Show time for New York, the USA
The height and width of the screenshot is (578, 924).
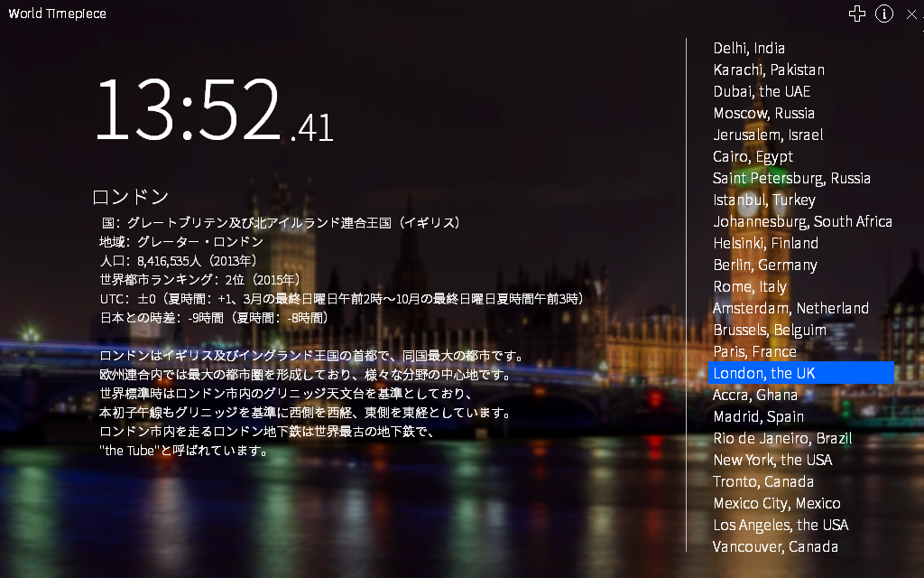tap(772, 461)
